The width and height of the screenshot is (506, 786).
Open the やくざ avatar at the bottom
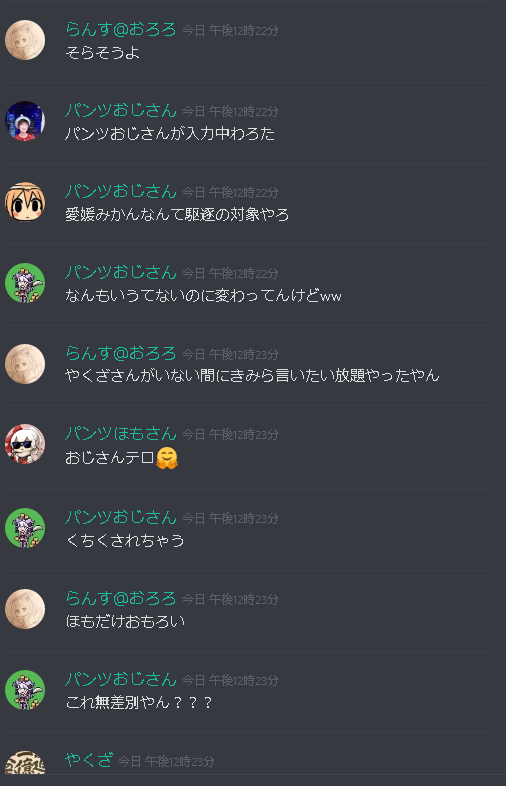pyautogui.click(x=25, y=762)
